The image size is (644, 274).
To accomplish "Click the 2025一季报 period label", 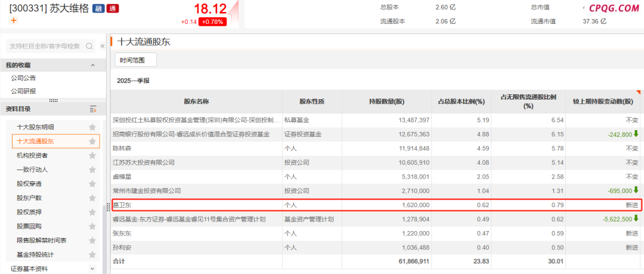I will [133, 81].
